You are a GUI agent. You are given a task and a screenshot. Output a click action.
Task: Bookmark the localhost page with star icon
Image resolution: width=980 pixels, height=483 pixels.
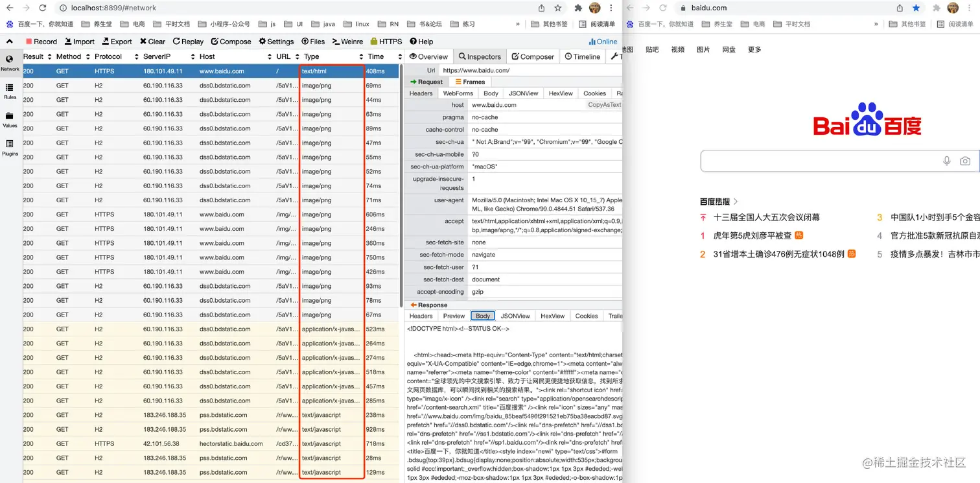(x=558, y=8)
